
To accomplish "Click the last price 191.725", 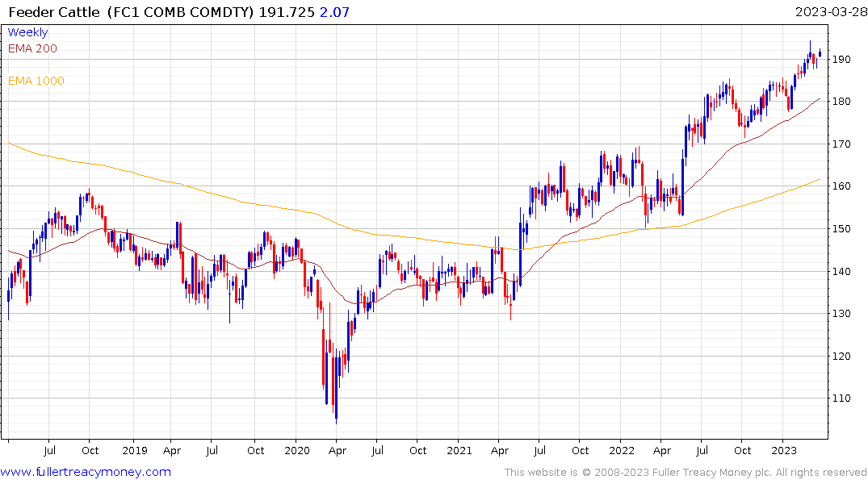I will coord(287,12).
